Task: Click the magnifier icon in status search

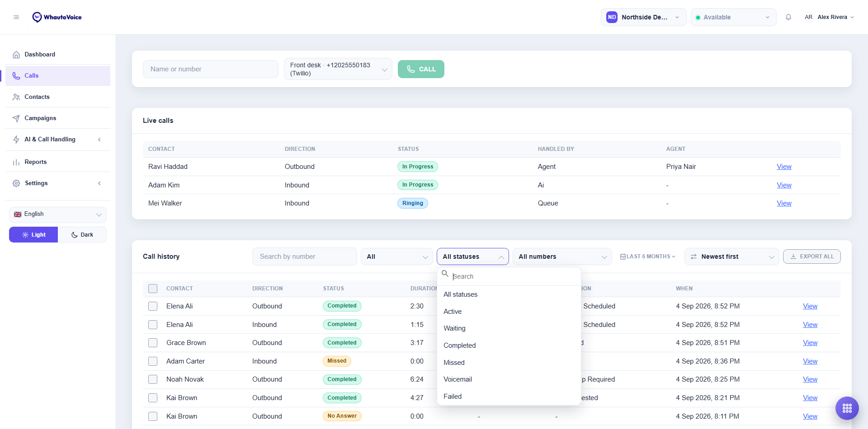Action: point(445,274)
